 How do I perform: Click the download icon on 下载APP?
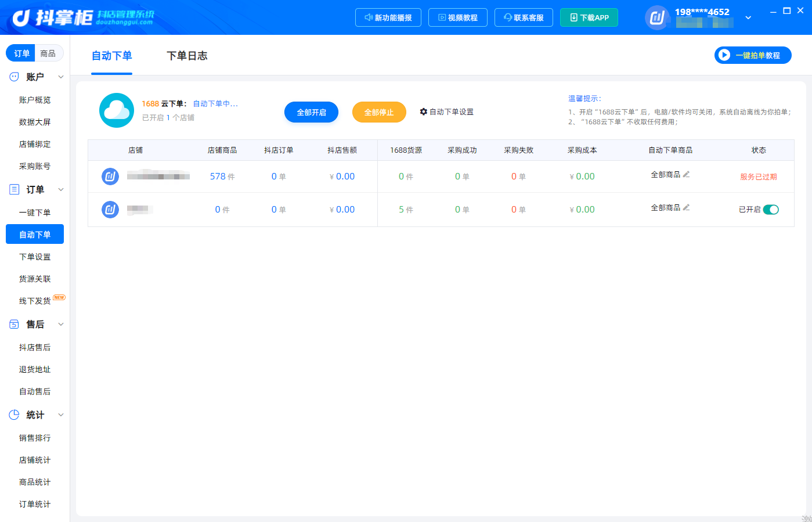tap(574, 17)
